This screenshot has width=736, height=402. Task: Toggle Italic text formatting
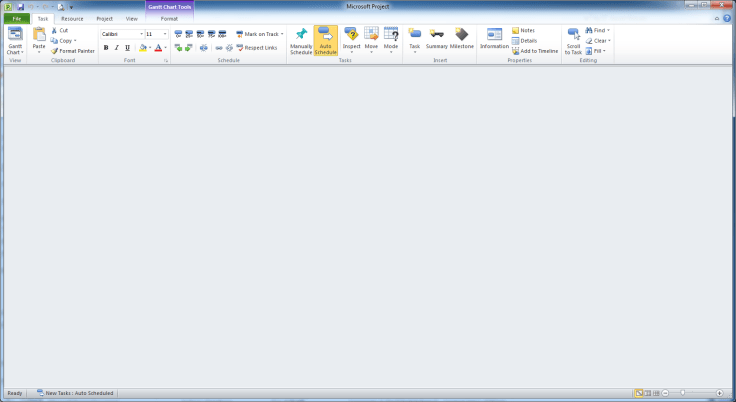[116, 47]
